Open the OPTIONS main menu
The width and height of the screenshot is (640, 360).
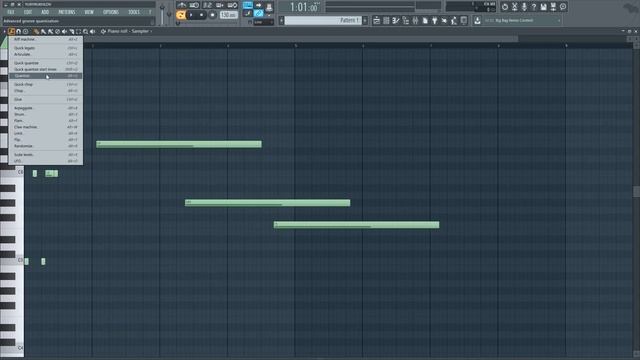click(111, 12)
